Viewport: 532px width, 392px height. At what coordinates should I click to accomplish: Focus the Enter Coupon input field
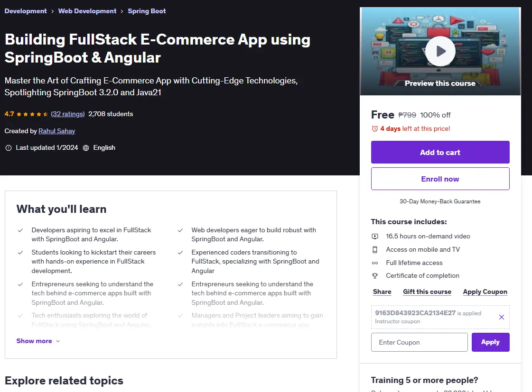click(420, 342)
